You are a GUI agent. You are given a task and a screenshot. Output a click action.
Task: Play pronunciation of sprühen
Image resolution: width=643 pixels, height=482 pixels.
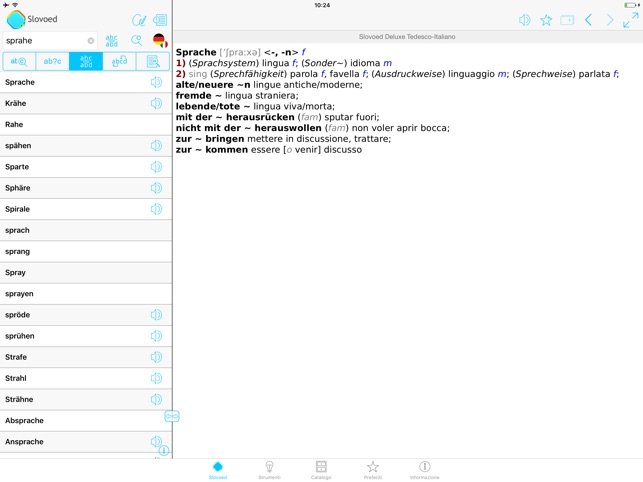tap(156, 336)
